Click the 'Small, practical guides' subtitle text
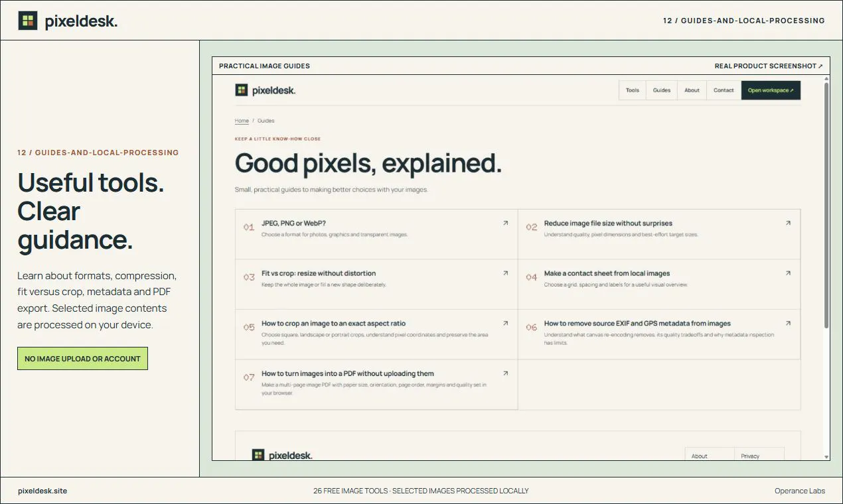 click(x=331, y=190)
